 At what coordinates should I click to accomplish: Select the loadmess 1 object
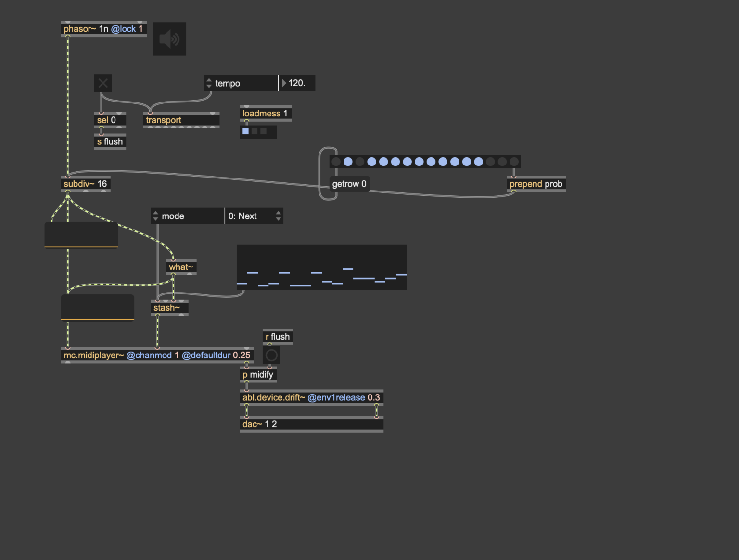point(266,114)
